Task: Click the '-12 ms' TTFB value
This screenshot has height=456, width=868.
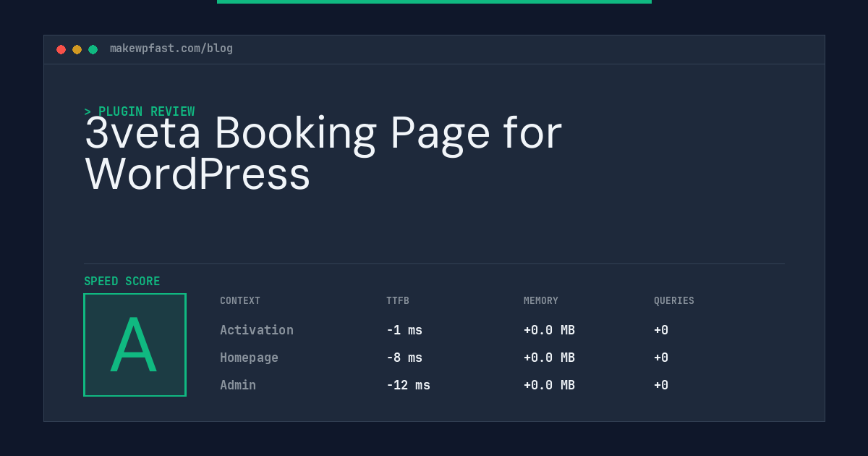Action: coord(408,385)
